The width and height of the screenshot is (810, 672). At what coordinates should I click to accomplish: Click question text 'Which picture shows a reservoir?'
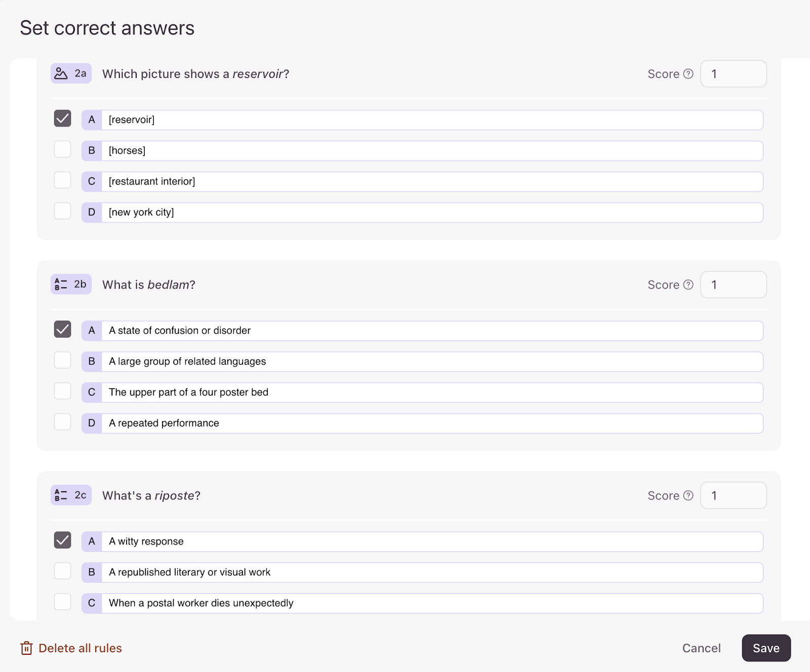pyautogui.click(x=195, y=74)
